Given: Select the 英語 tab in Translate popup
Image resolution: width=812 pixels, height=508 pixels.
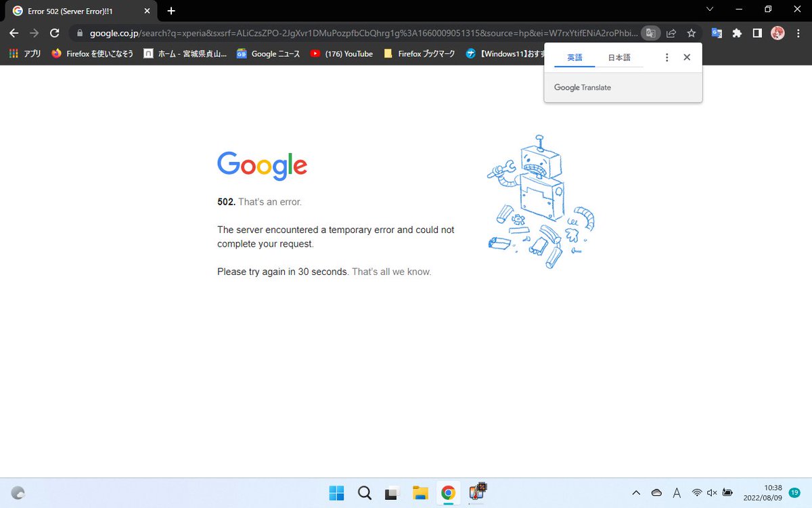Looking at the screenshot, I should pos(574,58).
